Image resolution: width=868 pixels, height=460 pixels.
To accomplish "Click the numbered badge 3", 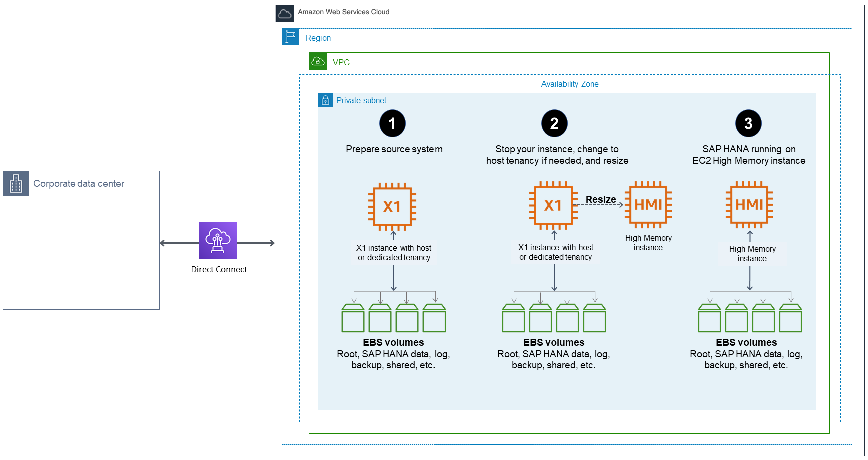I will [749, 123].
